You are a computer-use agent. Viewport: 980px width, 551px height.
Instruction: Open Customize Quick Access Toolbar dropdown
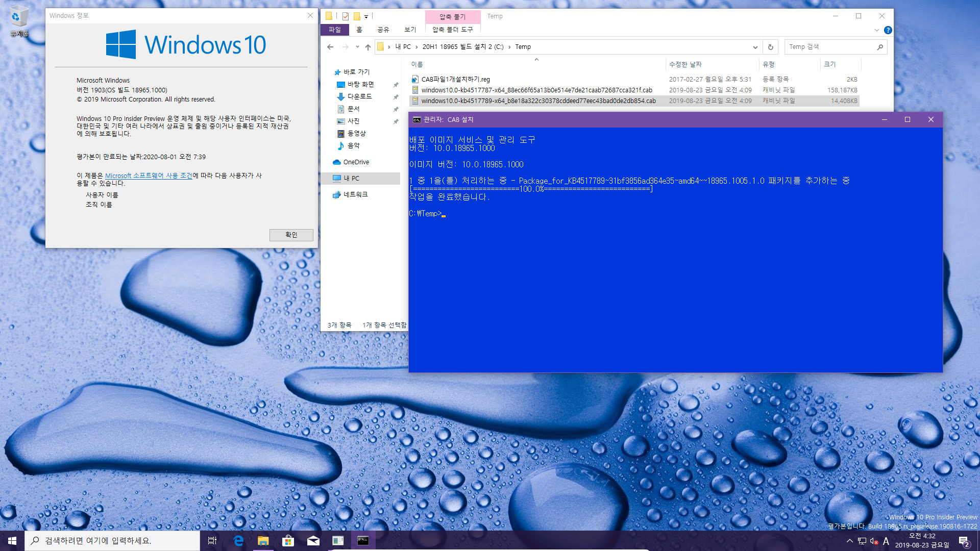coord(366,16)
